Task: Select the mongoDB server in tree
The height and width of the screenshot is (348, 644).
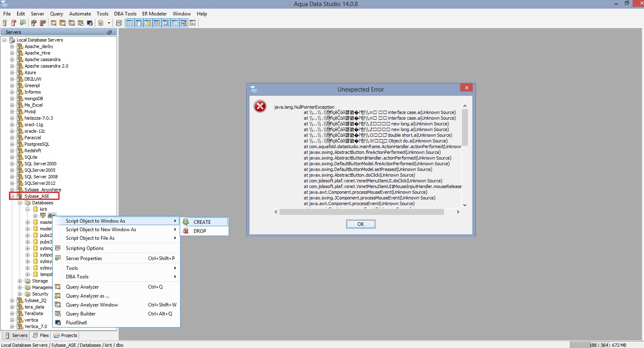Action: 33,98
